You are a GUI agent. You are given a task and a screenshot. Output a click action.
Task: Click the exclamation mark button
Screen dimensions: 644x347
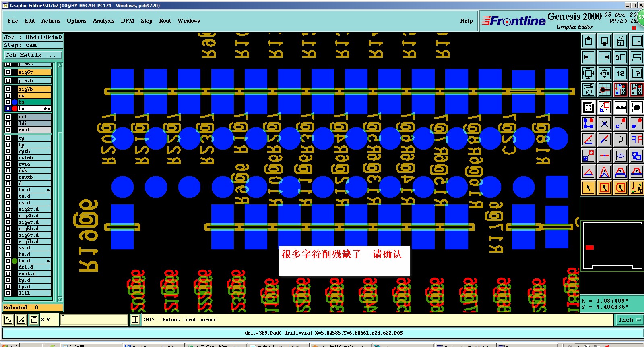click(x=135, y=320)
